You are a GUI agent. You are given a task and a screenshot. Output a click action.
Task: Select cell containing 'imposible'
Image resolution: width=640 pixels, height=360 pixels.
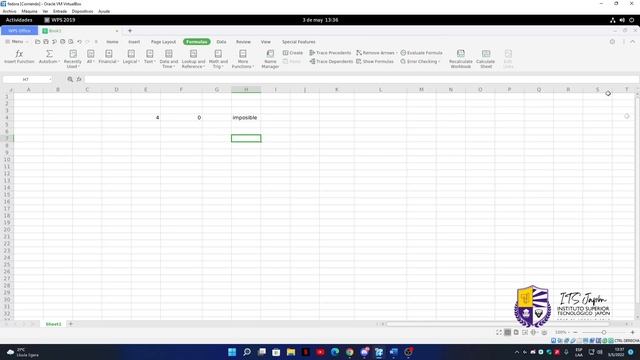point(246,118)
